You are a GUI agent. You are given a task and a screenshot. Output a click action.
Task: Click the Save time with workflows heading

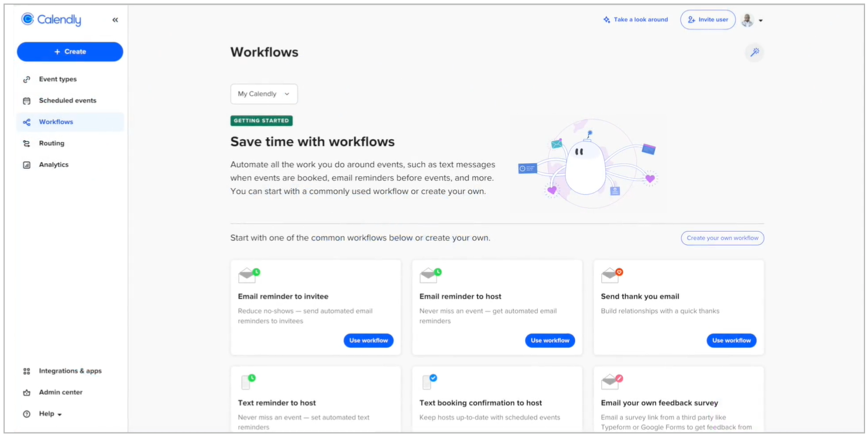pos(313,141)
